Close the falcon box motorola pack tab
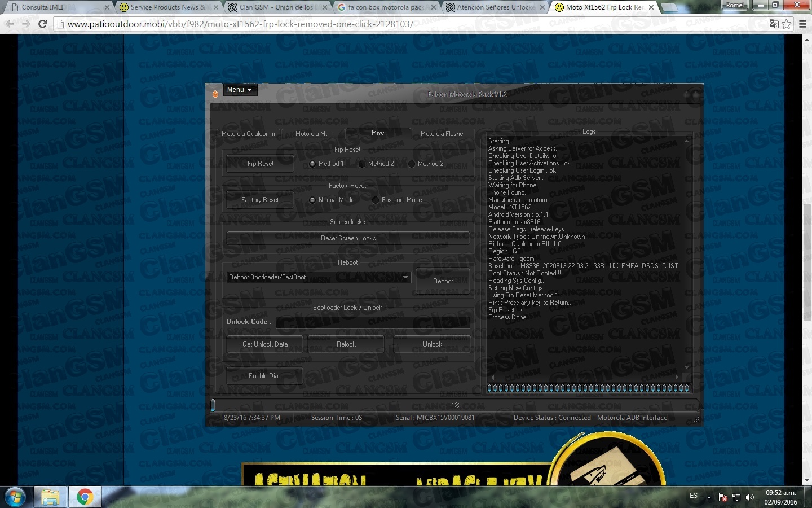This screenshot has width=812, height=508. click(434, 7)
